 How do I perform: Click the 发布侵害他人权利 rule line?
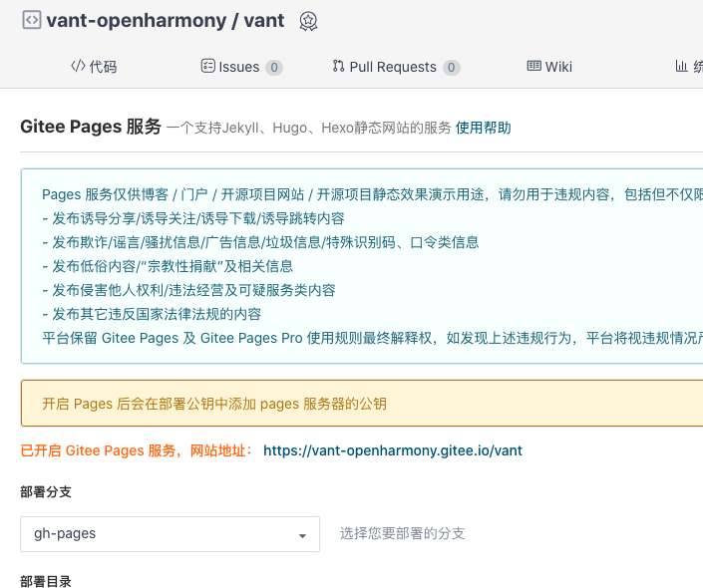(188, 290)
